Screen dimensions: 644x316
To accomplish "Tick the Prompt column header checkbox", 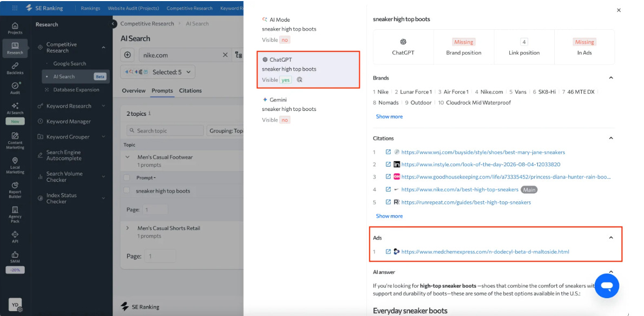I will (127, 177).
